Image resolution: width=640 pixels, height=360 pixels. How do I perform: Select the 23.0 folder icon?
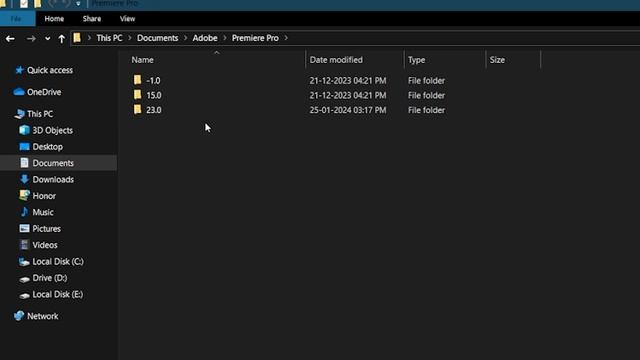coord(138,109)
